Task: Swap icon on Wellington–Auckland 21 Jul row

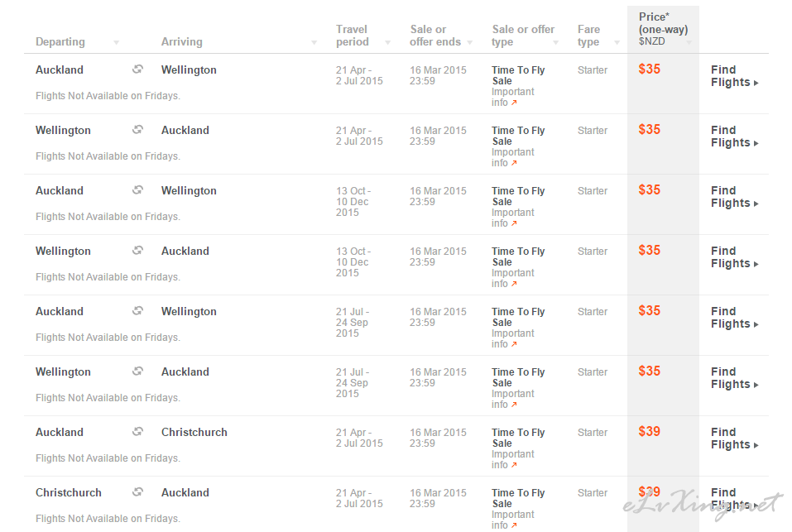Action: (138, 371)
